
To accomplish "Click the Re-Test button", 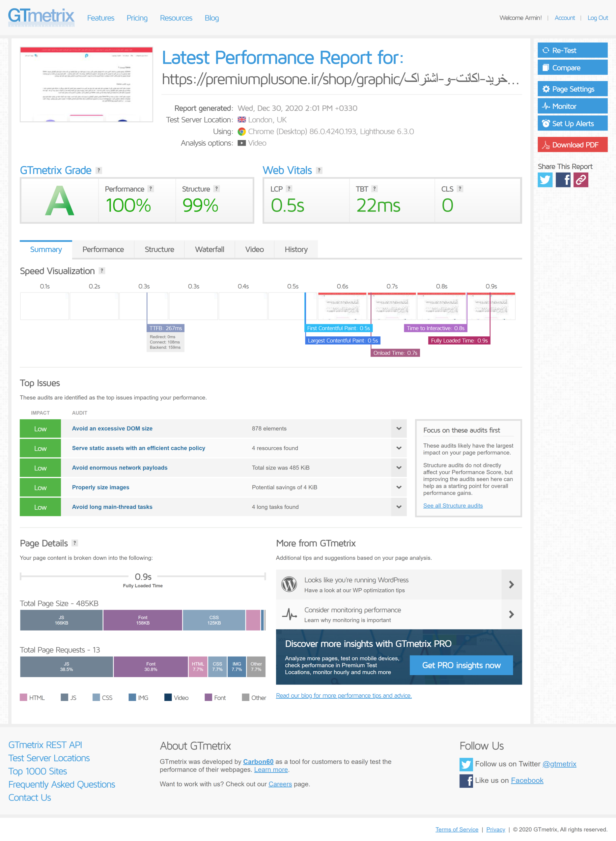I will 573,50.
